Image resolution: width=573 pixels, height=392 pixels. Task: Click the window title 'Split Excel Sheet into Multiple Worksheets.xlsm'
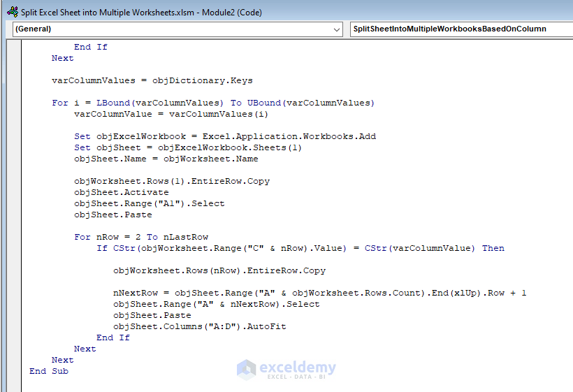(108, 13)
